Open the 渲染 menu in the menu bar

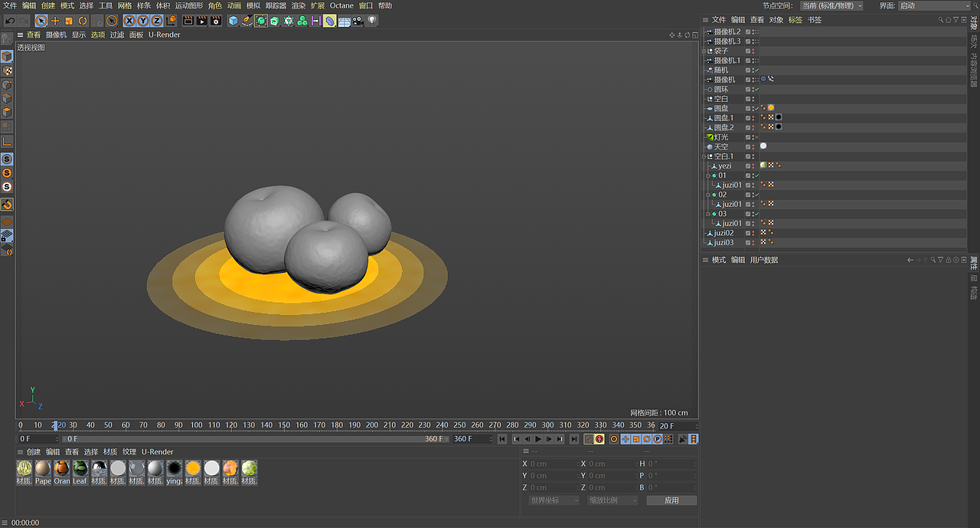[x=298, y=5]
